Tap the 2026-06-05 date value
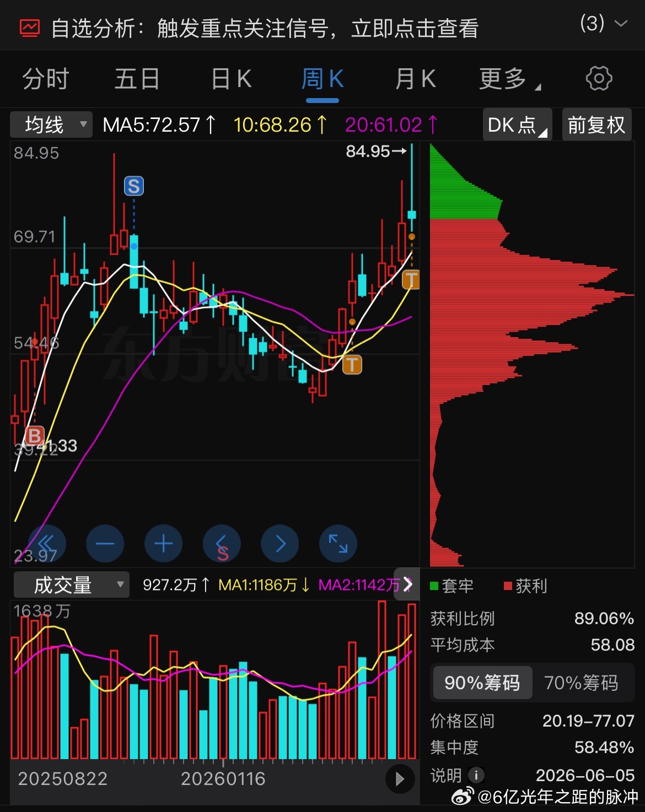 click(585, 775)
